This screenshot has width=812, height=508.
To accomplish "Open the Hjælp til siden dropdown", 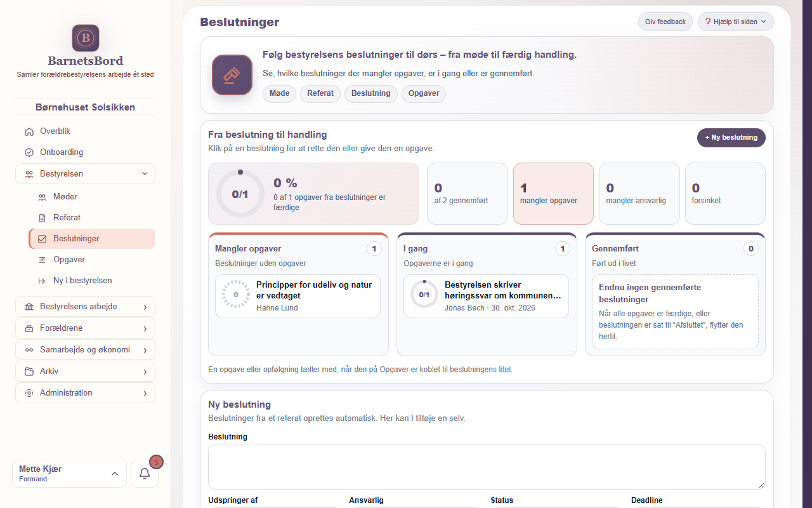I will point(736,22).
